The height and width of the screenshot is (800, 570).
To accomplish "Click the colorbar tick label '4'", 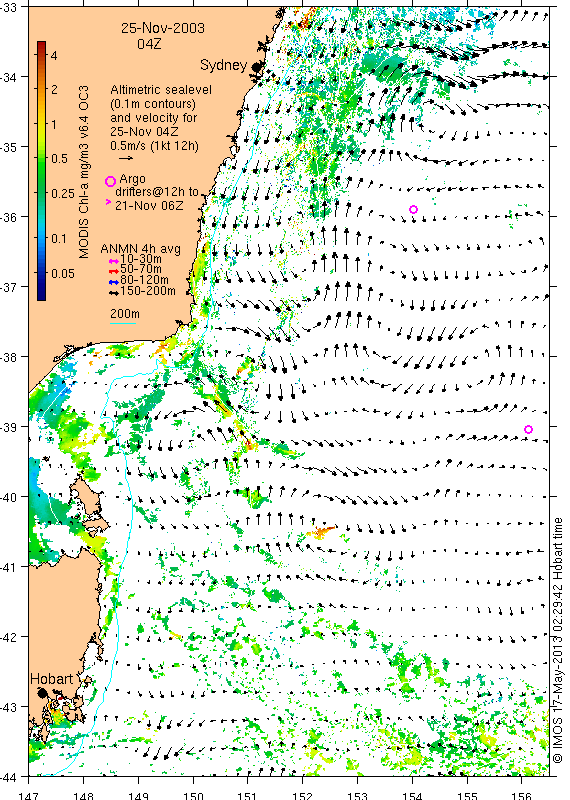I will (54, 56).
